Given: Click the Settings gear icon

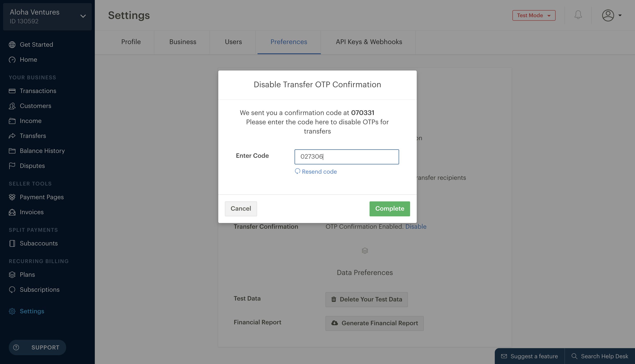Looking at the screenshot, I should click(x=12, y=311).
